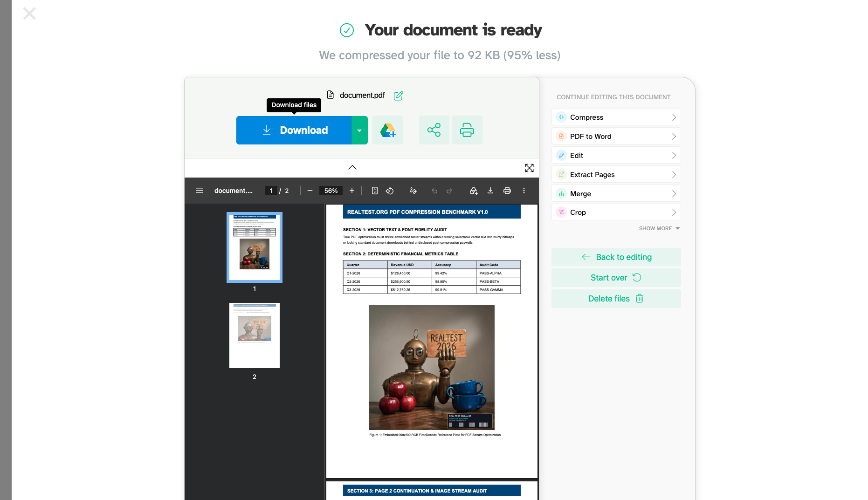This screenshot has width=868, height=500.
Task: Click the green print icon
Action: (467, 130)
